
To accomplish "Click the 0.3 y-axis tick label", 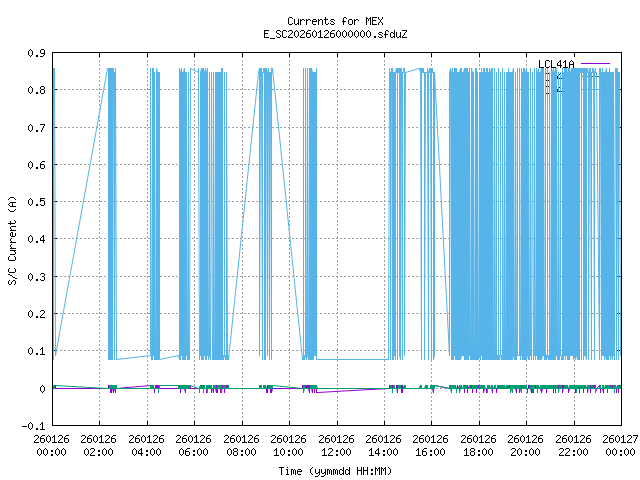I will click(35, 277).
